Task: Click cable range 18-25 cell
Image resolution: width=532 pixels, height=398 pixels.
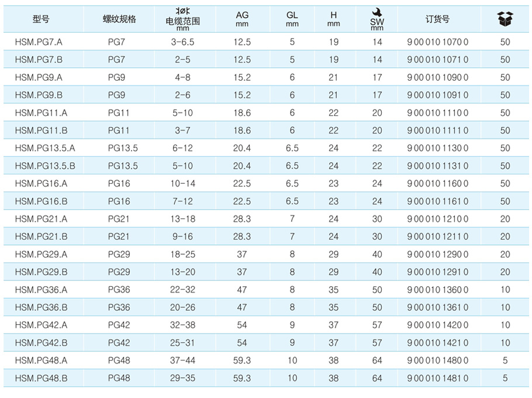Action: point(182,255)
